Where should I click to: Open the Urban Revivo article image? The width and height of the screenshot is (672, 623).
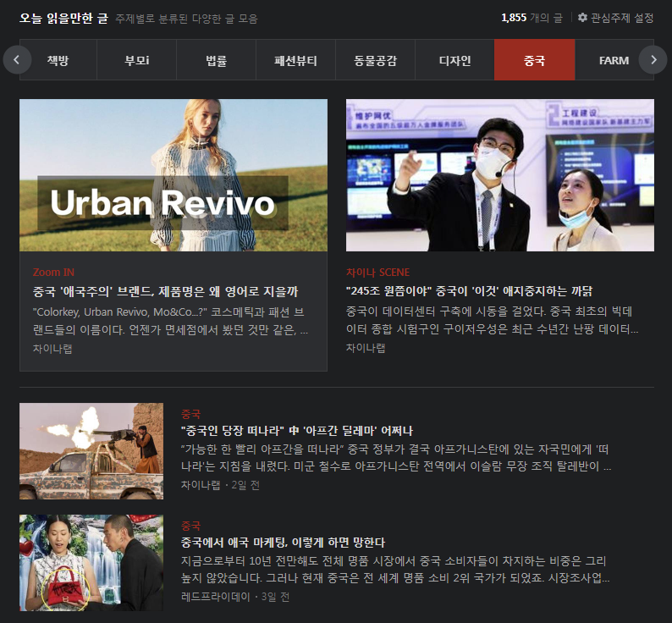coord(174,175)
